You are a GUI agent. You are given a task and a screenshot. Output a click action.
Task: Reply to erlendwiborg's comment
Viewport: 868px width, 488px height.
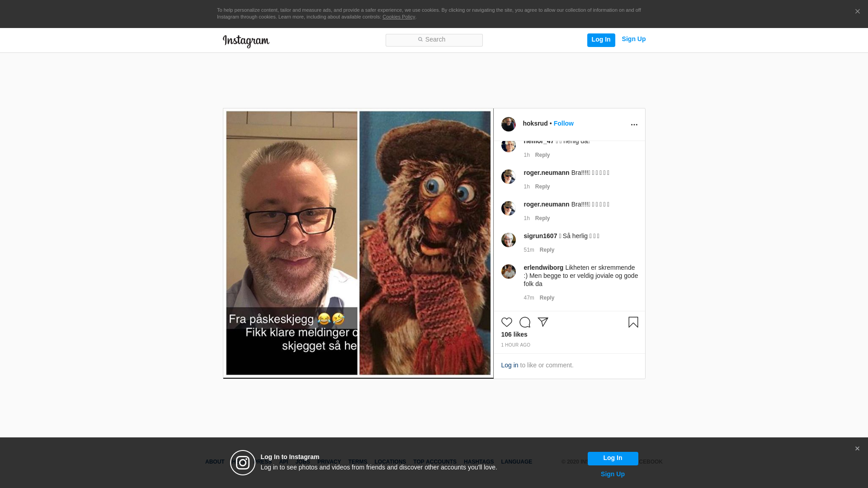(x=547, y=298)
